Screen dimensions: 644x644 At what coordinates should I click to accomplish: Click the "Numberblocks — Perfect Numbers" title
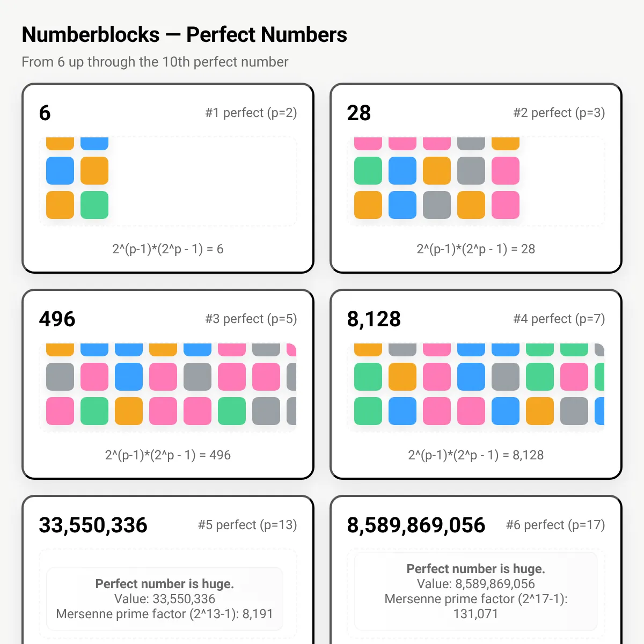(185, 35)
